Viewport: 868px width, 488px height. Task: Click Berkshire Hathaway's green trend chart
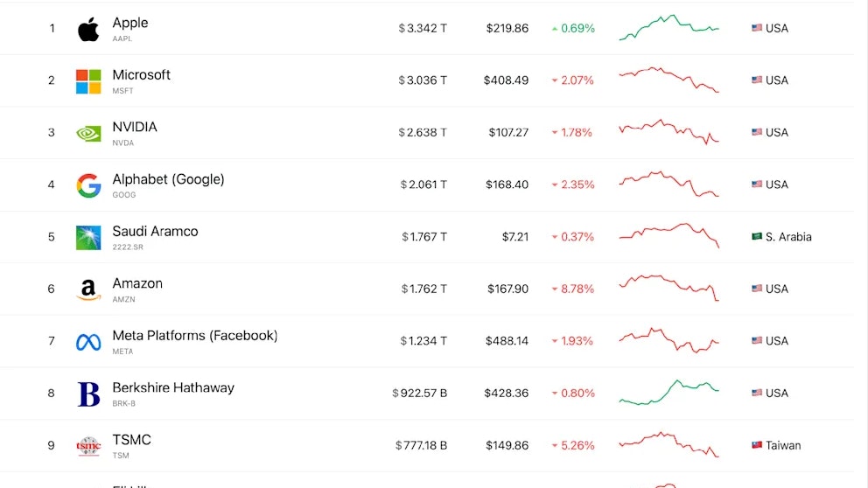(668, 393)
